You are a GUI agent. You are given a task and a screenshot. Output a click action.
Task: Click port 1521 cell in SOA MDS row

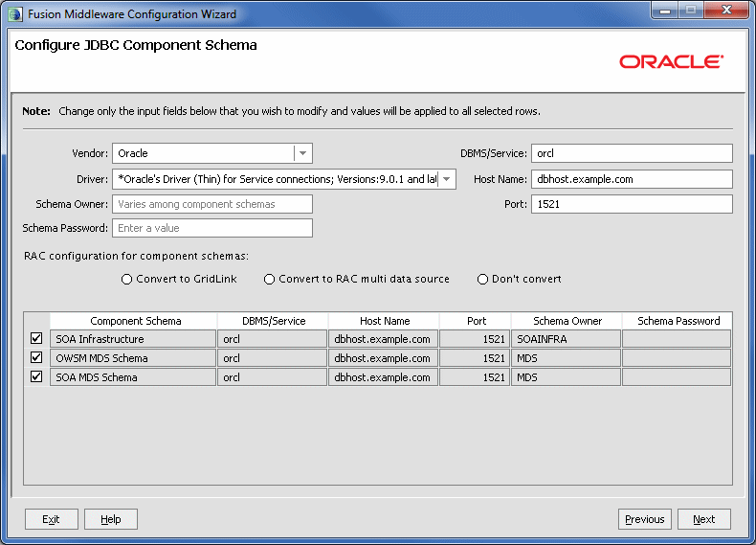click(475, 377)
